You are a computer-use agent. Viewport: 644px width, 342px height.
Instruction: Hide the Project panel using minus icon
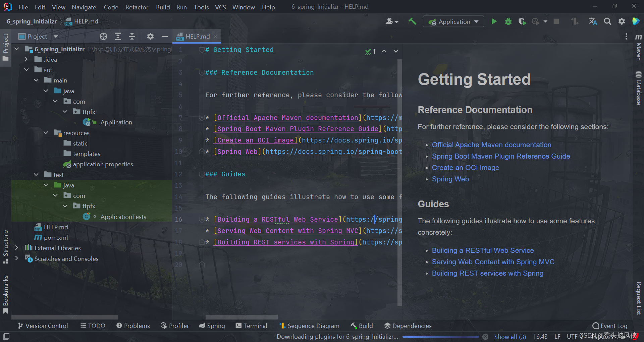click(165, 36)
